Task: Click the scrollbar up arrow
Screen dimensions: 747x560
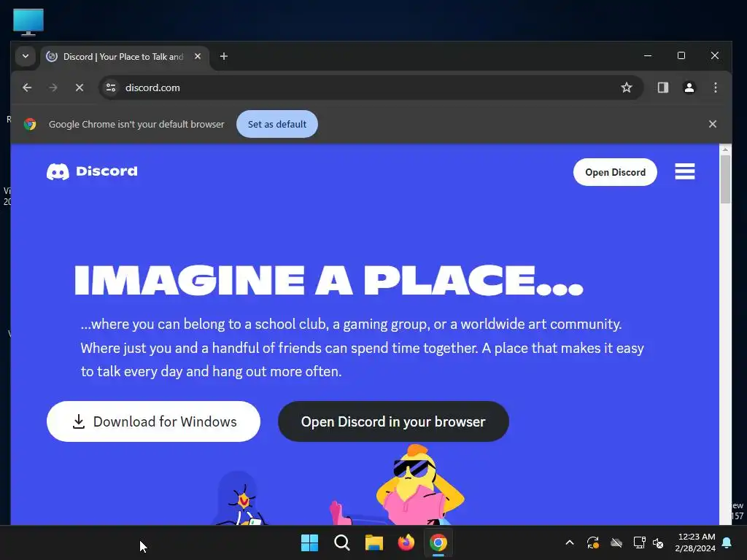Action: click(725, 149)
